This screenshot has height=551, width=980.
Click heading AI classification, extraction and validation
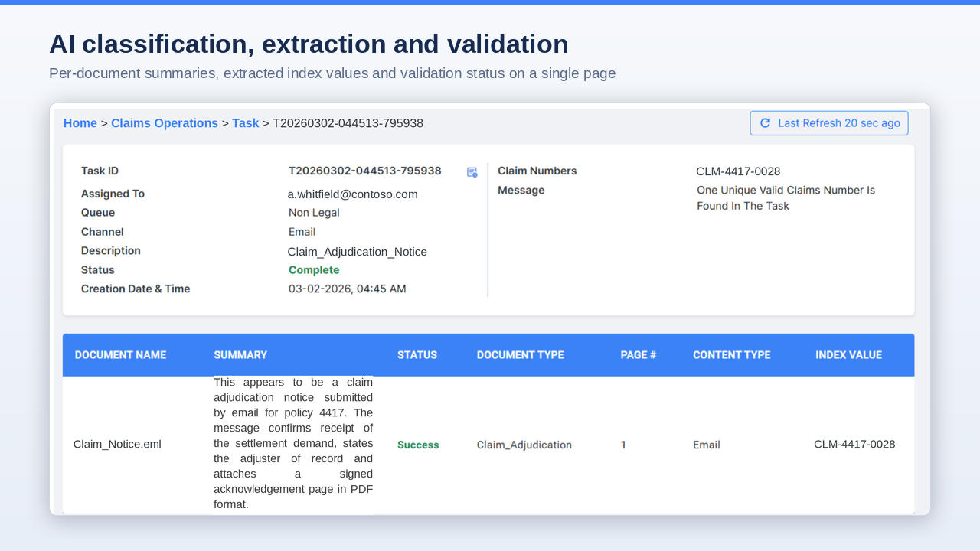tap(309, 44)
